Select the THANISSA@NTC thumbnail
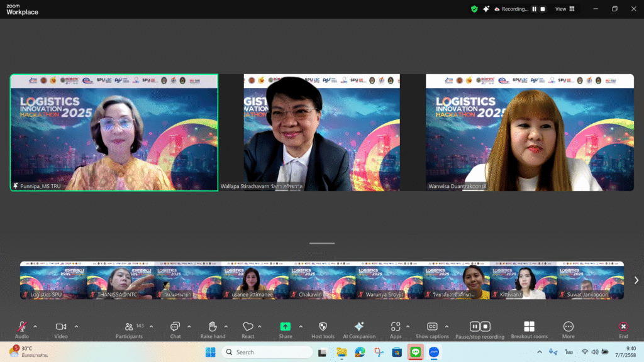The image size is (644, 362). tap(120, 280)
